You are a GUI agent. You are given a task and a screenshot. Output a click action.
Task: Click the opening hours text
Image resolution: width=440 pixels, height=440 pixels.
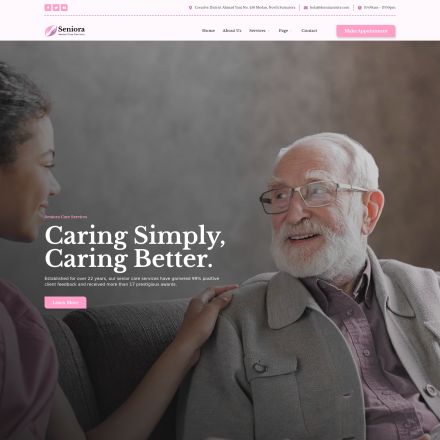380,8
